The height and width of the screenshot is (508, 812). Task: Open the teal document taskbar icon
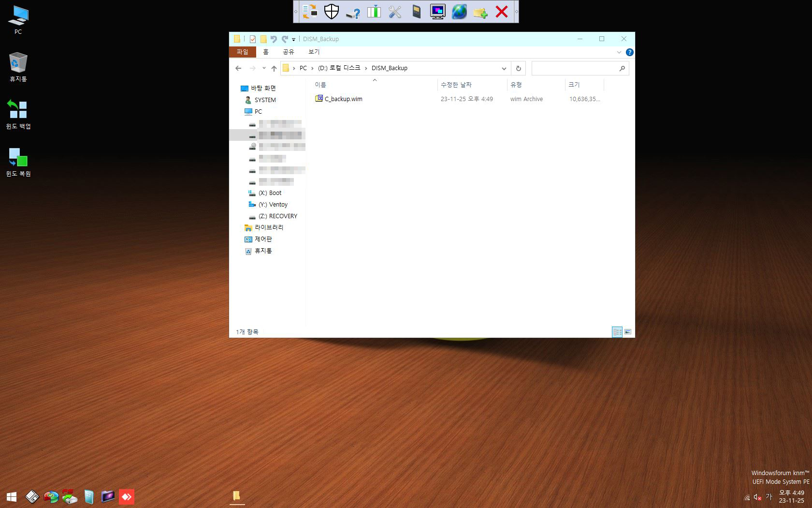(89, 497)
